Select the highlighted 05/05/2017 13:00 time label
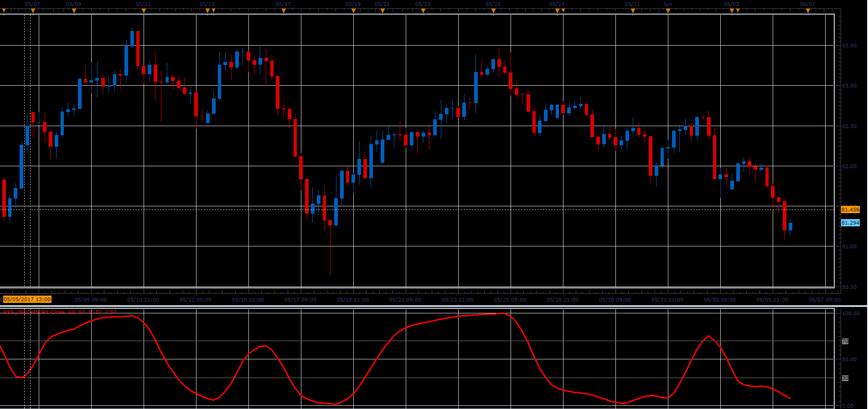Image resolution: width=868 pixels, height=409 pixels. click(x=27, y=299)
